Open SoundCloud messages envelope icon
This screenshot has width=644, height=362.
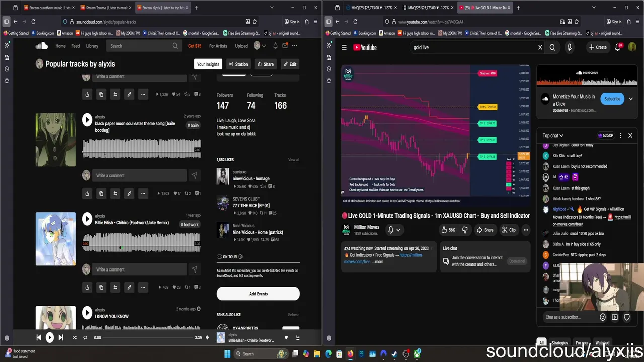point(285,46)
